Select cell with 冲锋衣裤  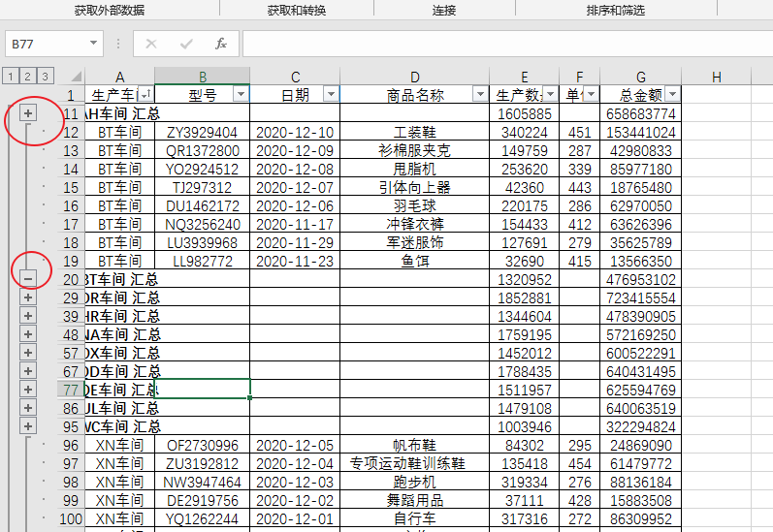point(414,224)
